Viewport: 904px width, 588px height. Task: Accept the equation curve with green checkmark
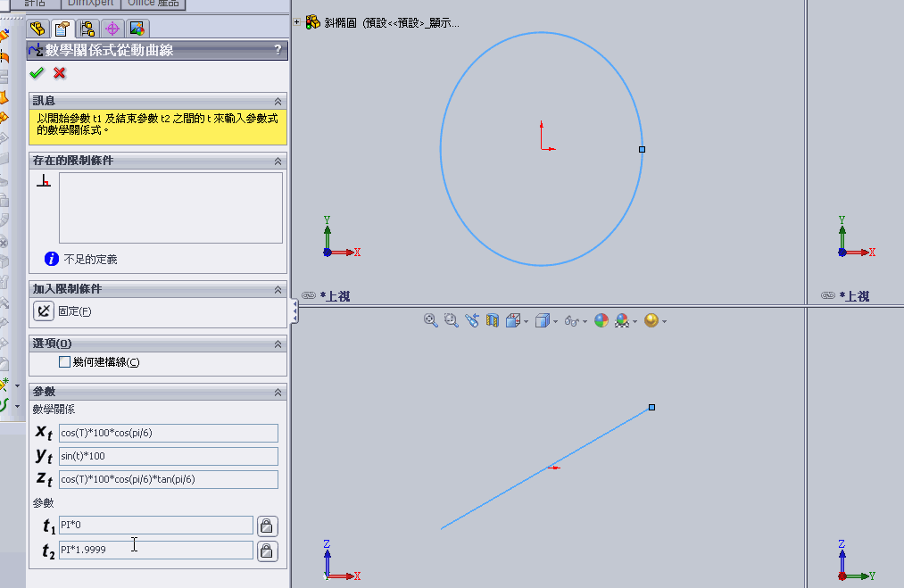click(x=37, y=73)
